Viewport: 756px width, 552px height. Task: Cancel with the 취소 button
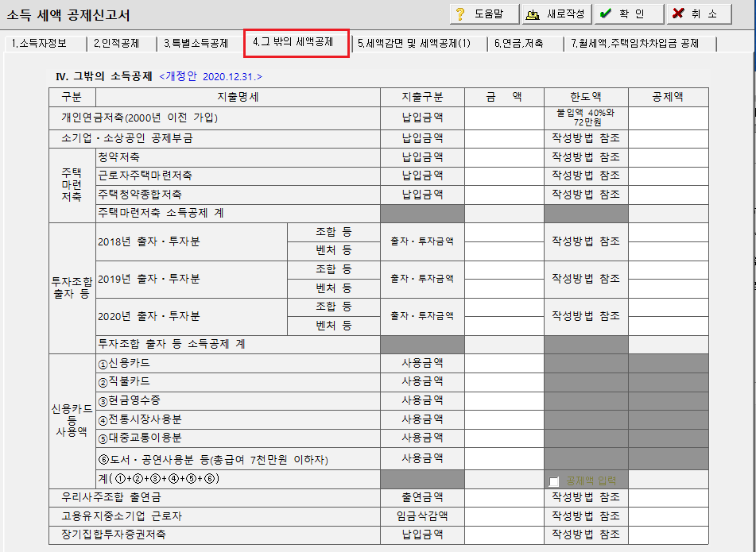click(700, 14)
